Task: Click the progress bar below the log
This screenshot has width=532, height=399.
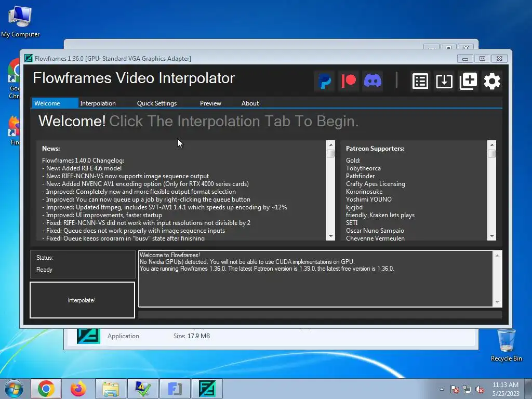Action: click(x=320, y=314)
